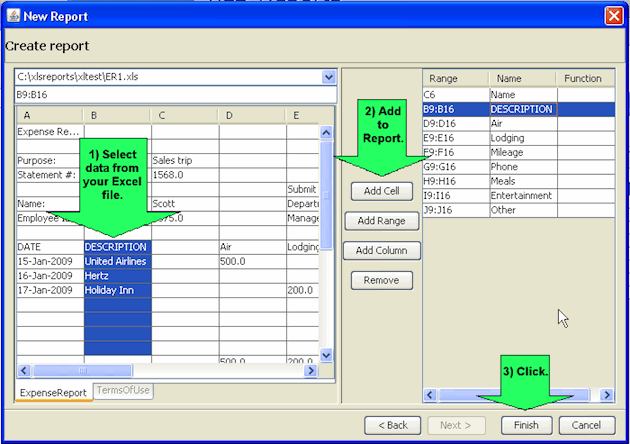Click the Sales trip cell
The width and height of the screenshot is (630, 444).
coord(185,161)
